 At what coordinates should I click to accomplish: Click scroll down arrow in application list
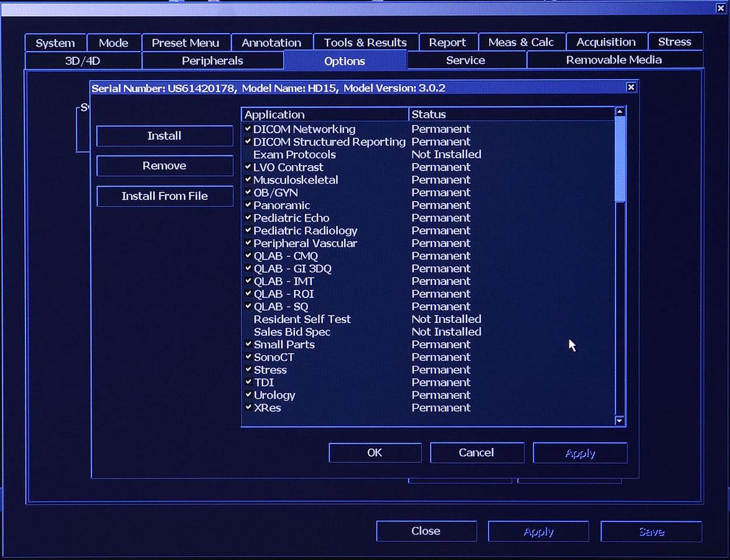[x=619, y=421]
